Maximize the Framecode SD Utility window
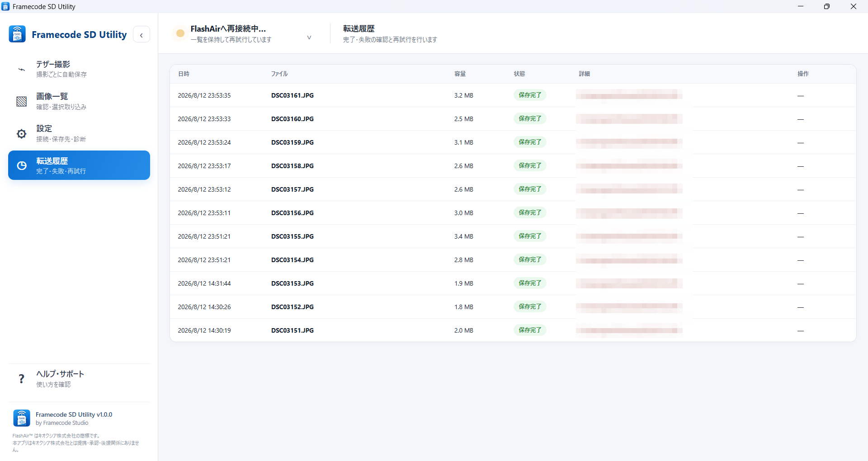This screenshot has height=461, width=868. [x=827, y=6]
